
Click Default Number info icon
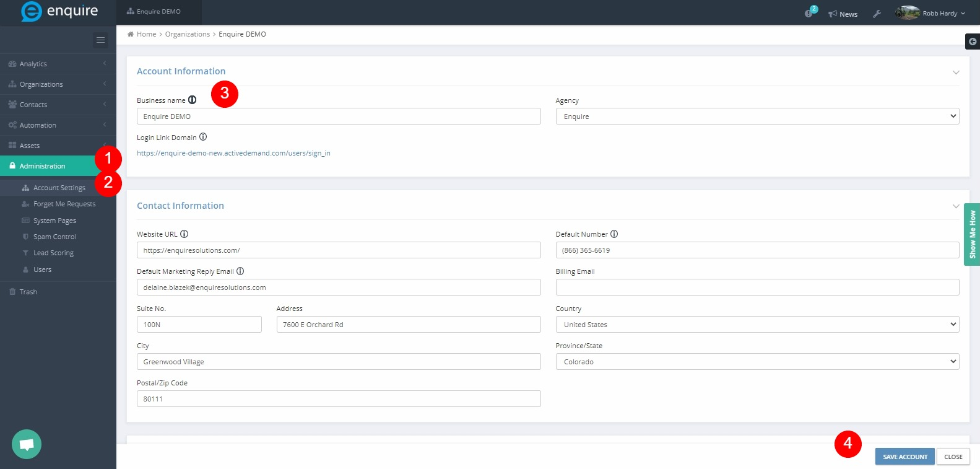pos(614,234)
